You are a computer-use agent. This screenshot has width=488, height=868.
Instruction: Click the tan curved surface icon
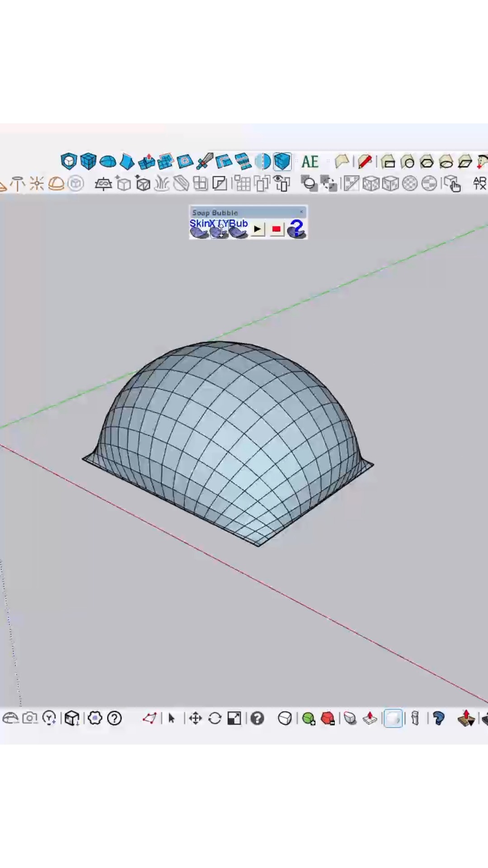click(x=342, y=161)
